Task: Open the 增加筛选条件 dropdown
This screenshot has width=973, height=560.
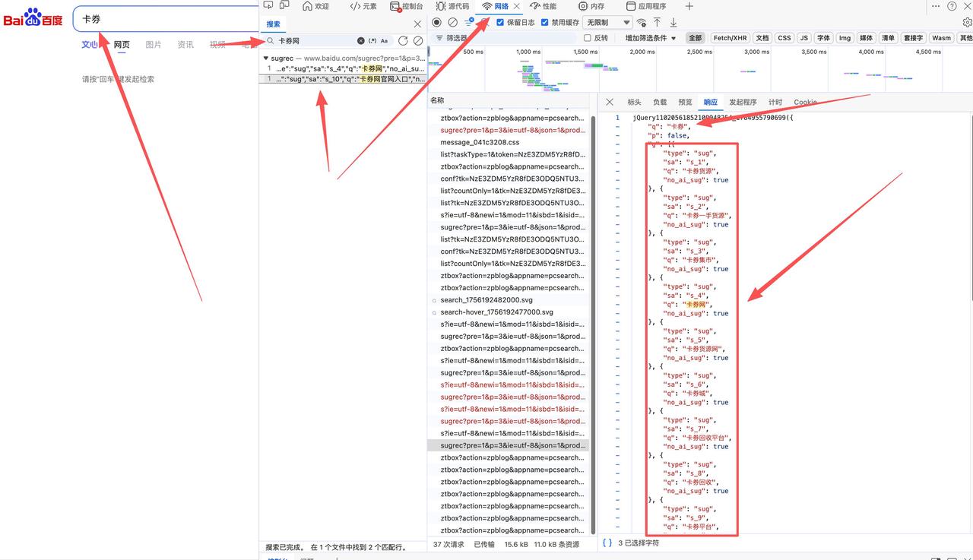Action: [x=651, y=38]
